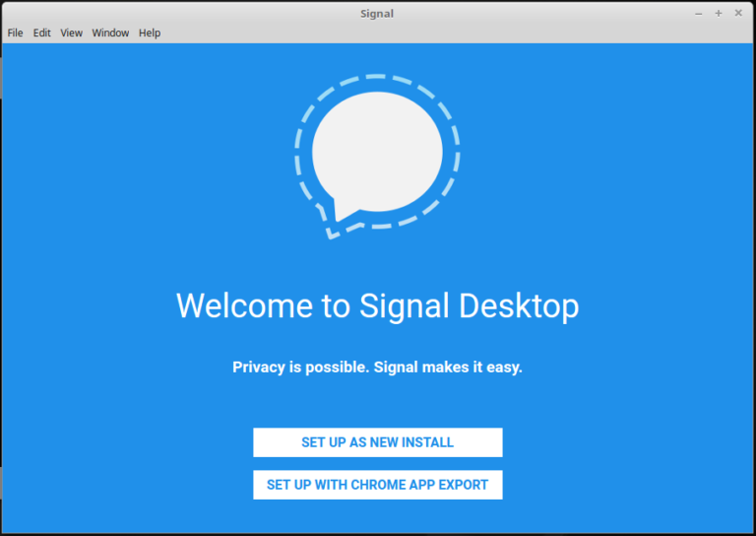Open the Help menu
The image size is (756, 536).
pyautogui.click(x=150, y=33)
